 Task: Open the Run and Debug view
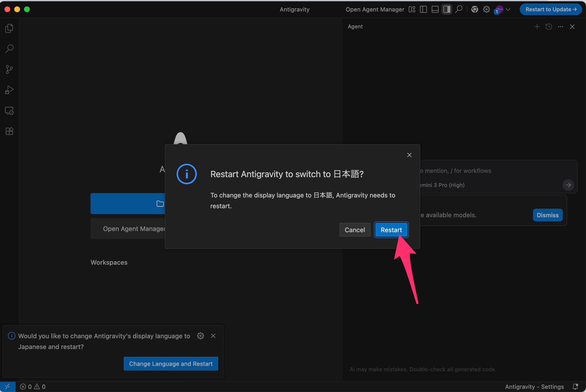click(x=9, y=90)
